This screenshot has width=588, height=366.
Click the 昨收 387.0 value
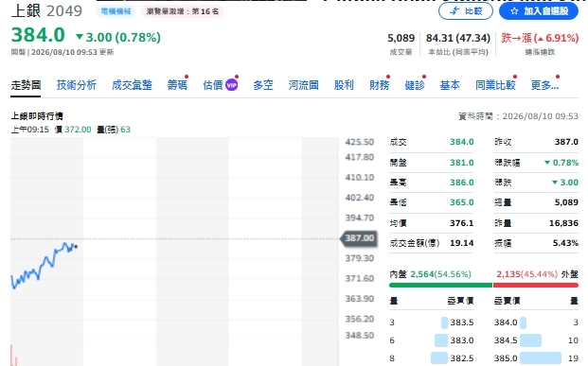pos(566,142)
